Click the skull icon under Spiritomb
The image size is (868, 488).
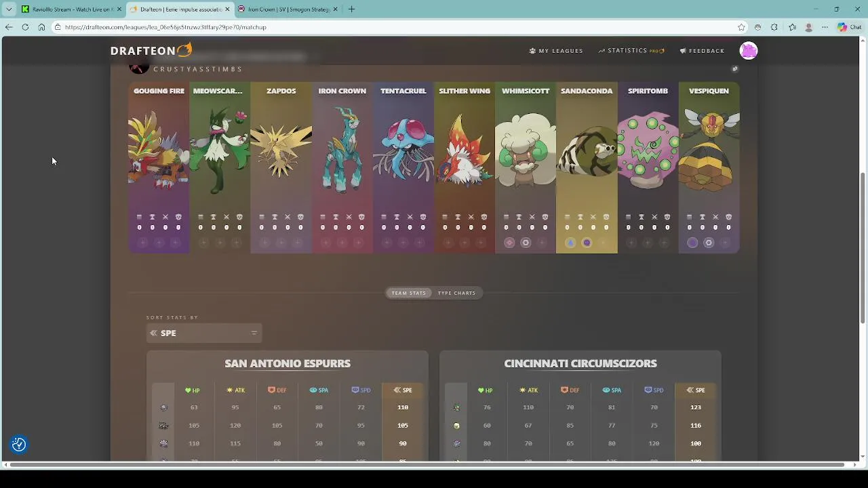click(x=667, y=217)
